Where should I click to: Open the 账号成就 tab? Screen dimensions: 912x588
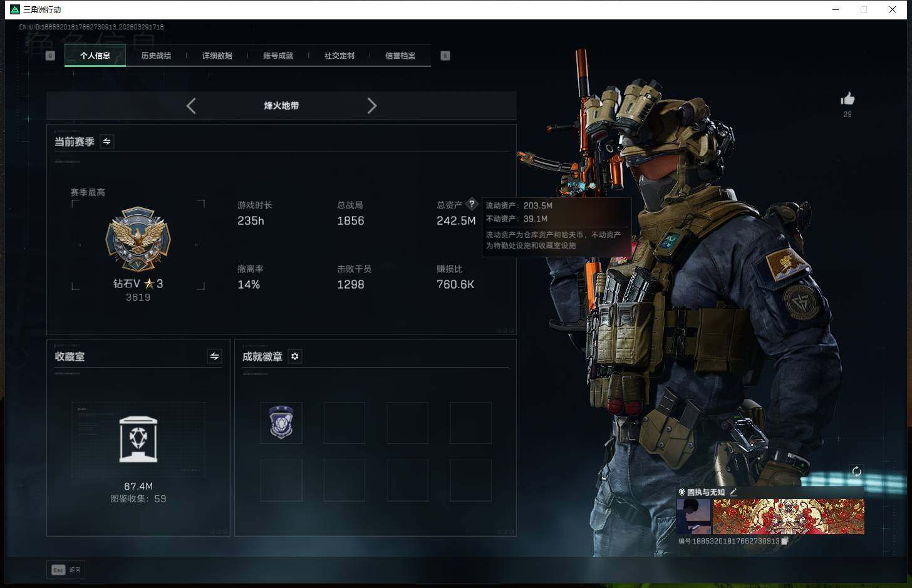278,56
